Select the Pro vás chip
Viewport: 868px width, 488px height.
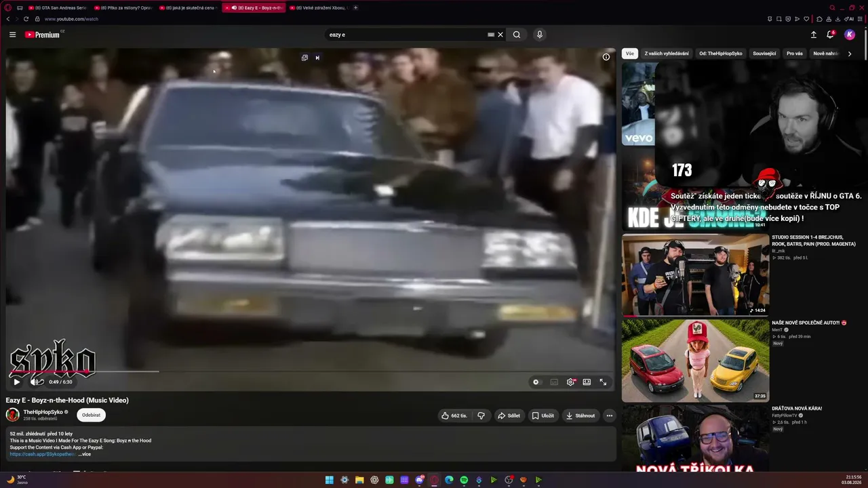click(795, 54)
